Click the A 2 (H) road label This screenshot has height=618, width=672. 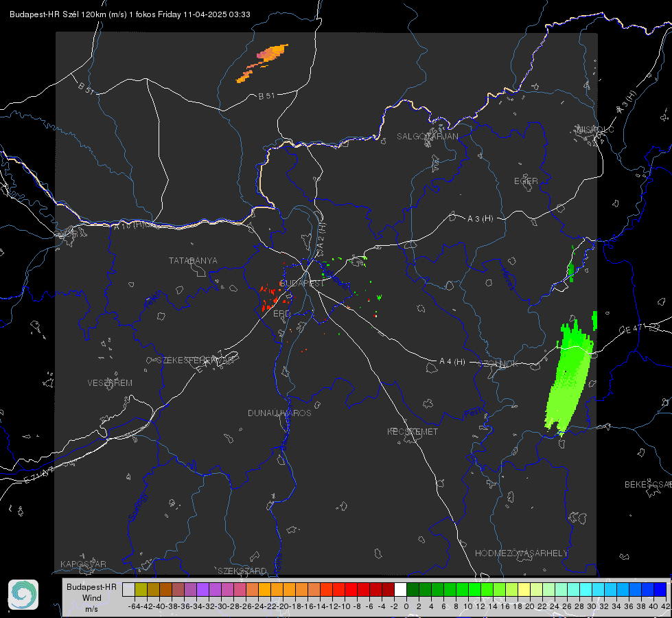[x=321, y=236]
